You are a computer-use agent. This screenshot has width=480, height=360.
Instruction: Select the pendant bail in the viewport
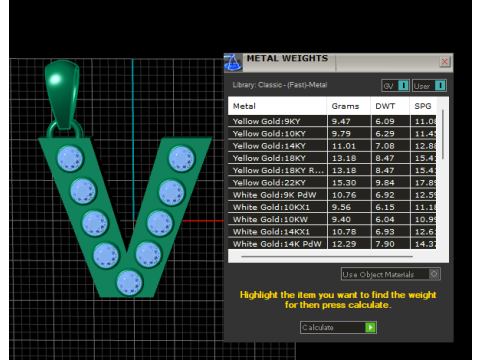62,94
